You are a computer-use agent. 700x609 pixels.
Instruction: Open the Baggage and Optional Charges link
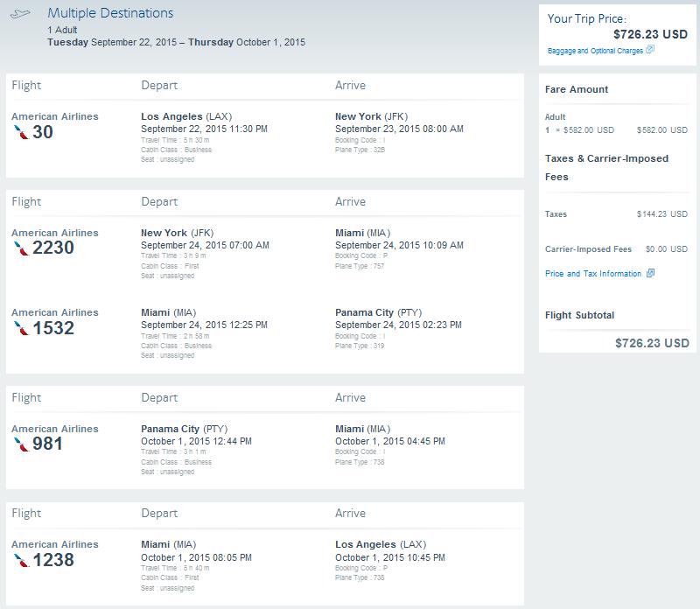[595, 51]
